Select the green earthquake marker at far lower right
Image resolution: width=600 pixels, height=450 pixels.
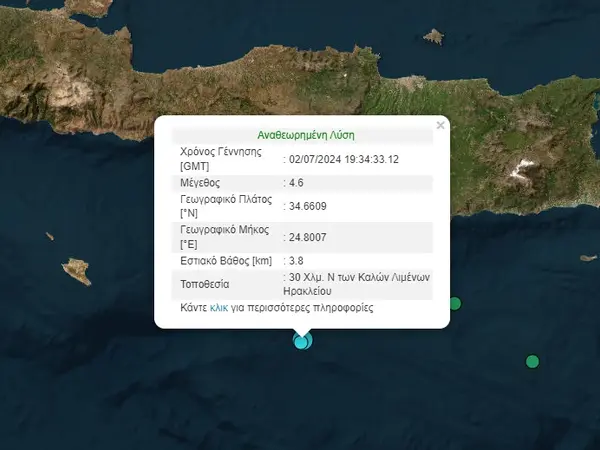(x=532, y=361)
